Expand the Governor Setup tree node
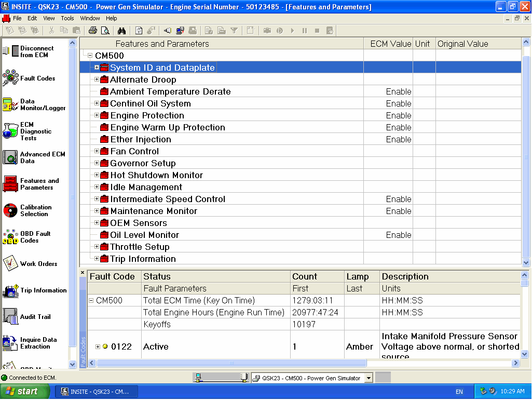 (x=97, y=164)
